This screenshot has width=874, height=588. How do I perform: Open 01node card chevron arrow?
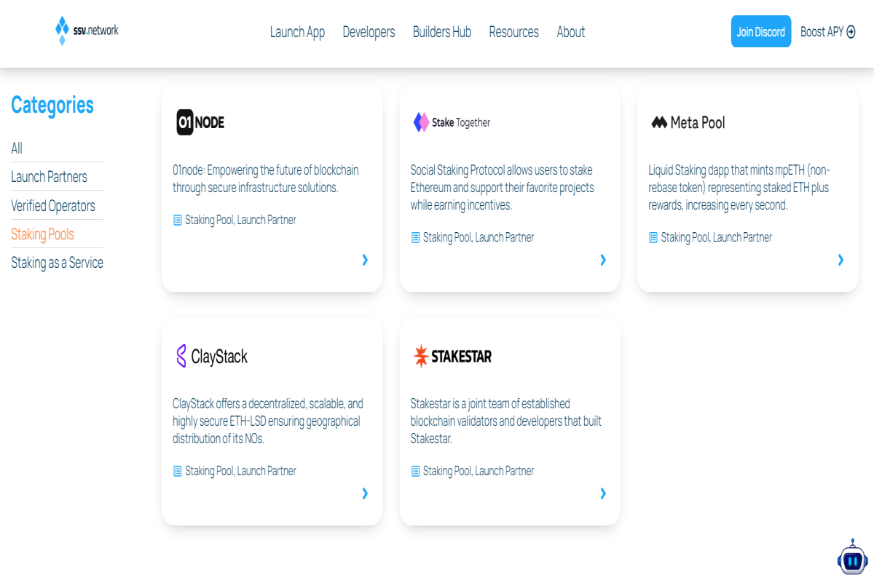[365, 260]
